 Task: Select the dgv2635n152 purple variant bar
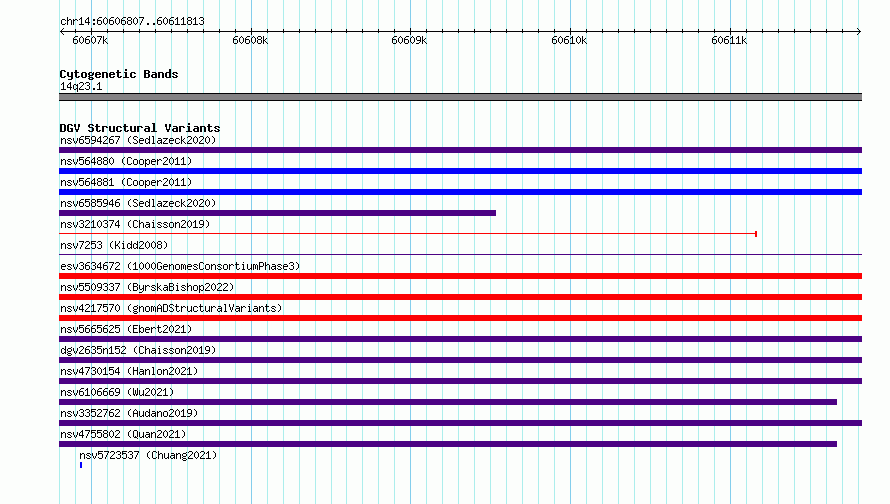click(460, 360)
